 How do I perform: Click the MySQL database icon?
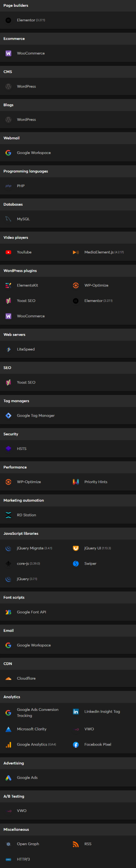click(8, 219)
